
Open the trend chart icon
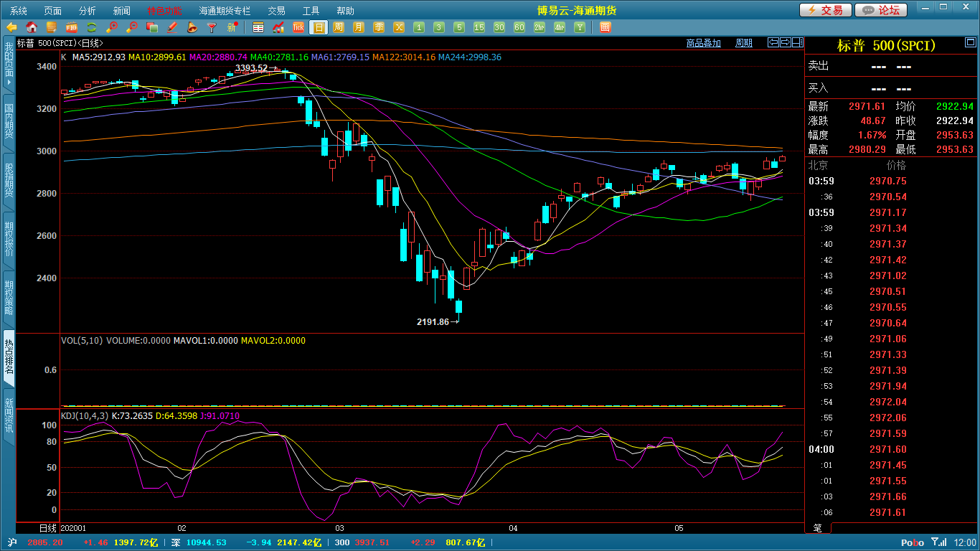tap(278, 27)
